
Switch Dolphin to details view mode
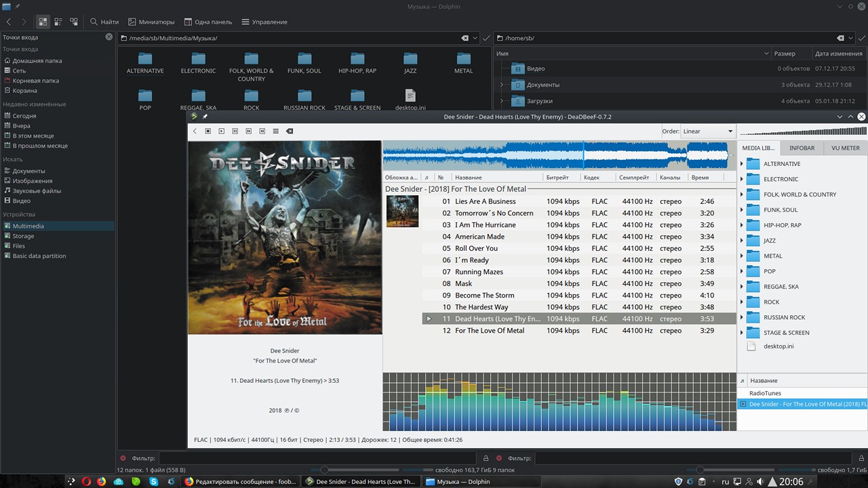click(x=58, y=22)
